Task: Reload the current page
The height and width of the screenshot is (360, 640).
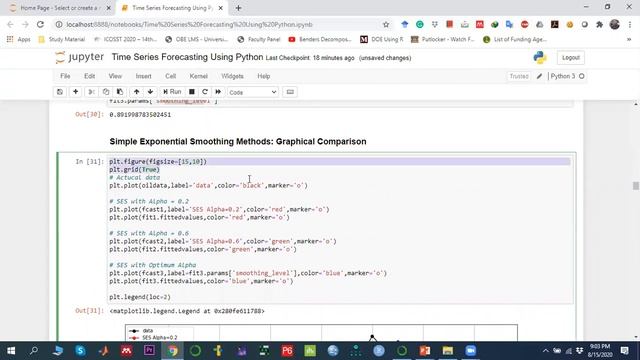Action: pyautogui.click(x=40, y=24)
